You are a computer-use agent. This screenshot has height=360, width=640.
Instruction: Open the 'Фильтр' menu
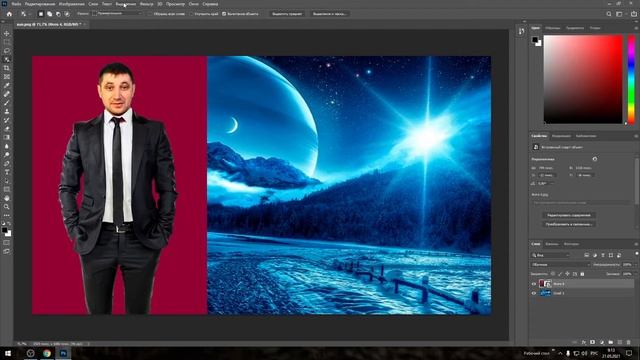click(147, 4)
